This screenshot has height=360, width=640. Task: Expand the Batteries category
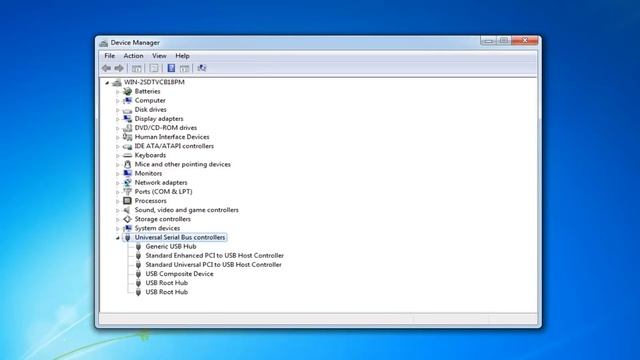point(118,92)
